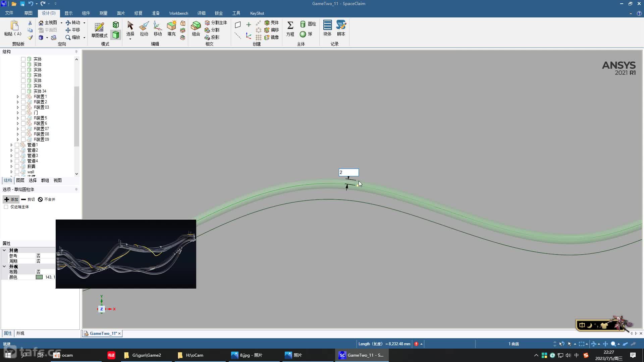Viewport: 644px width, 362px height.
Task: Click the pipe reference image thumbnail
Action: tap(126, 254)
